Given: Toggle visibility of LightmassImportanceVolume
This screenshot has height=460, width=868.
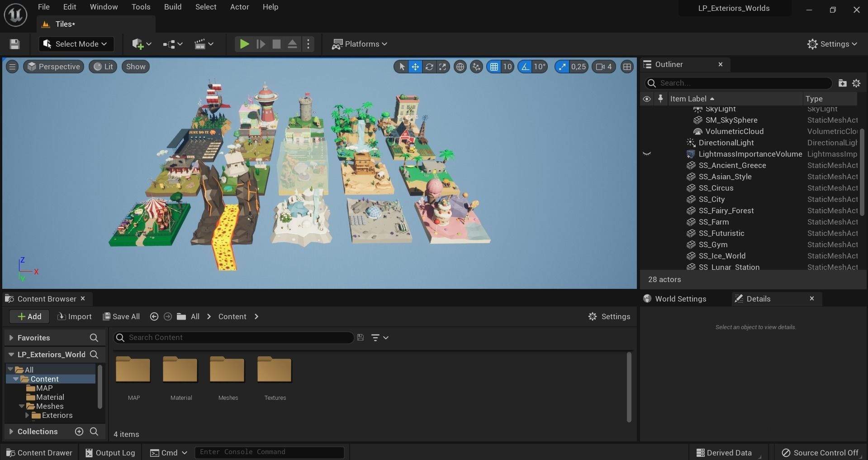Looking at the screenshot, I should click(647, 154).
